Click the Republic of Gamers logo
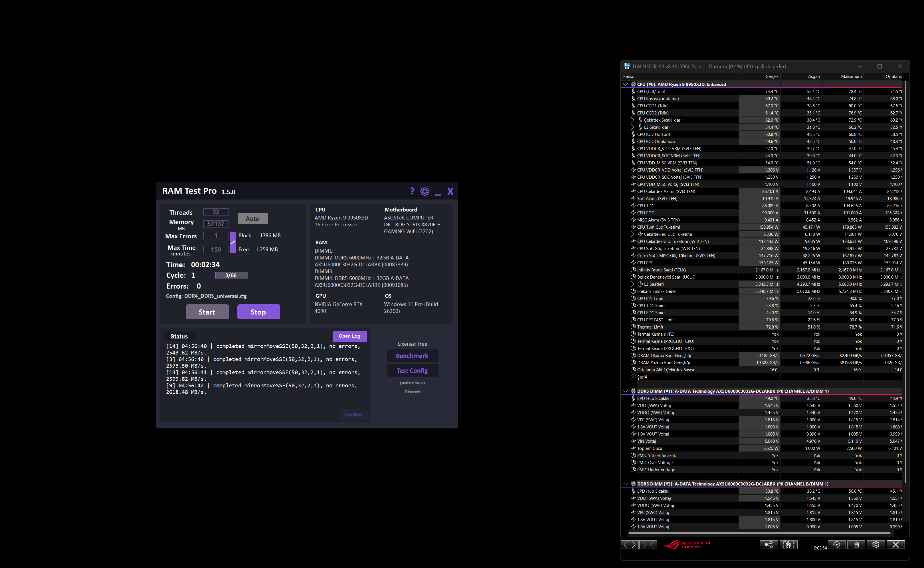The image size is (924, 568). 687,545
